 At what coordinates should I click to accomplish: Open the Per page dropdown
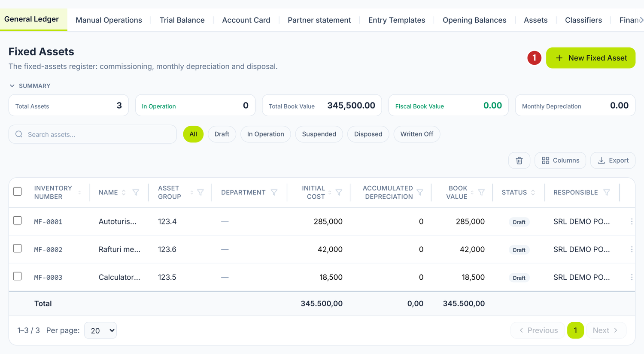tap(100, 330)
